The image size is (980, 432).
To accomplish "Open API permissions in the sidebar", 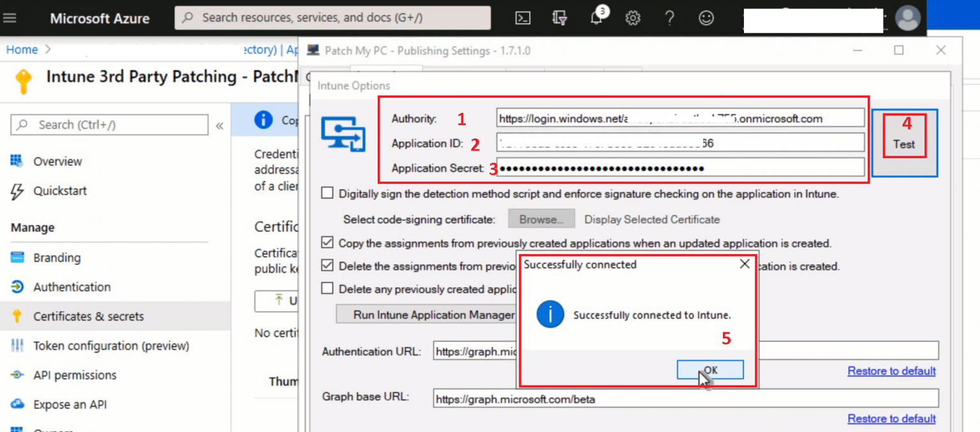I will (x=75, y=375).
